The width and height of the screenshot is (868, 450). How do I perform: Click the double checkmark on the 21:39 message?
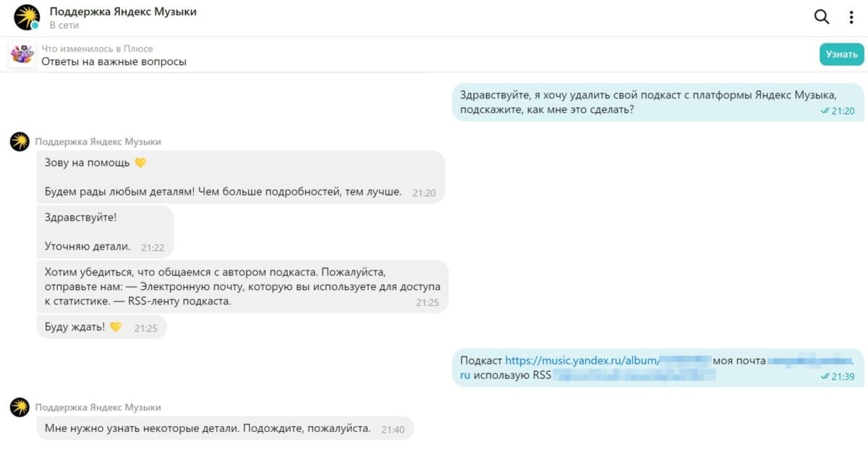click(x=825, y=375)
